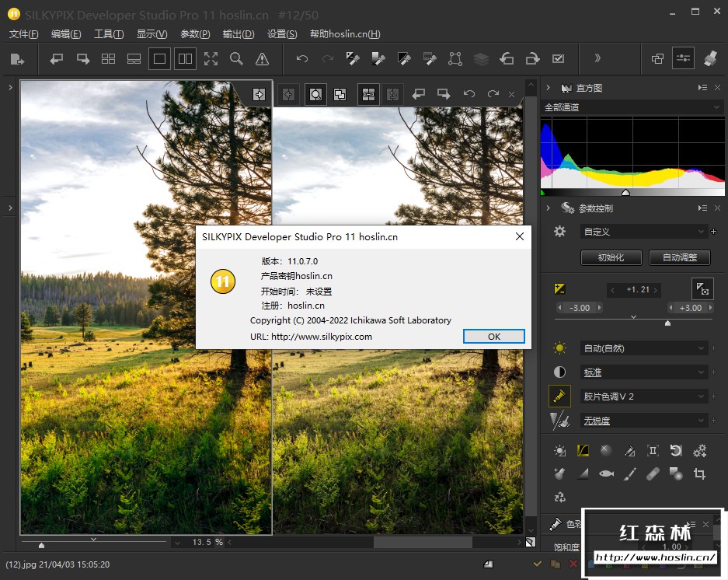Viewport: 728px width, 580px height.
Task: Click the +3.00 exposure upper limit stepper
Action: 690,308
